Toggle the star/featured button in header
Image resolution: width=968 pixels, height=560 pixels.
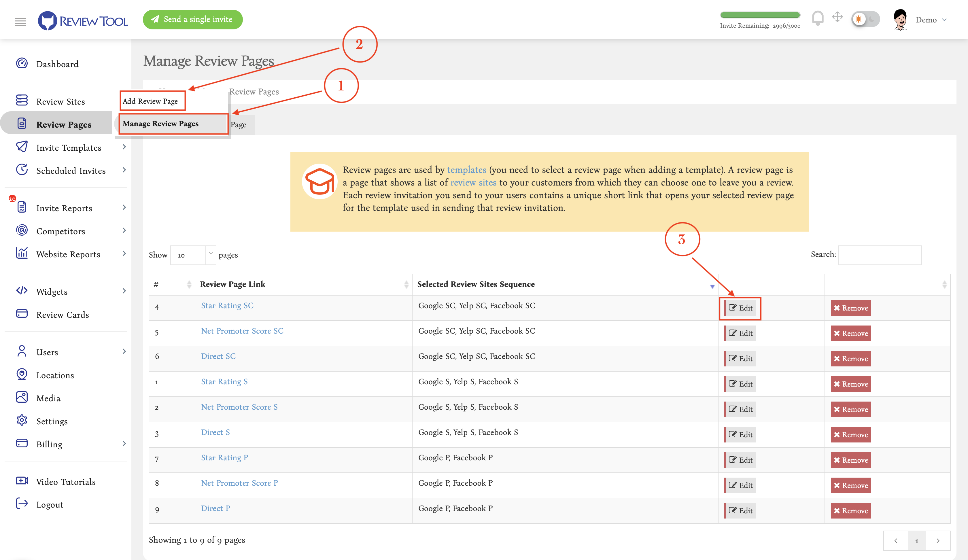860,19
